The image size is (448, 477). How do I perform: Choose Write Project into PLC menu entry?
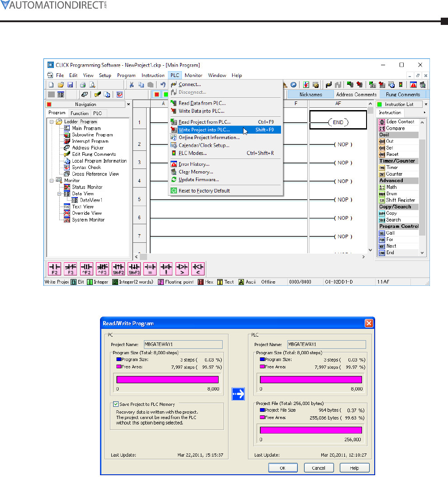(x=225, y=130)
